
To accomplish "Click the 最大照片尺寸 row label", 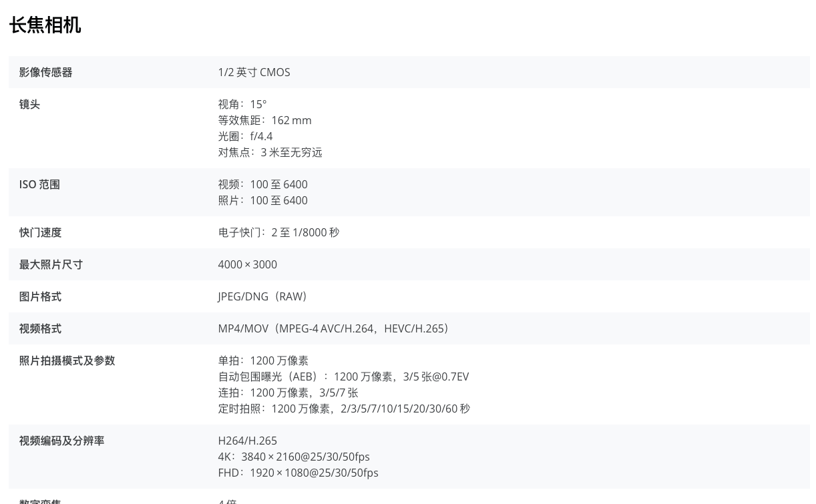I will point(51,264).
